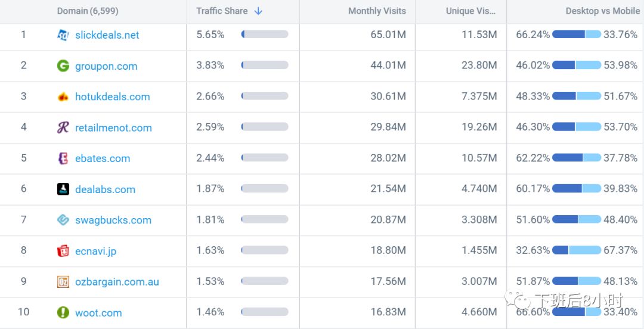Click the Desktop vs Mobile header
Screen dimensions: 644x329
pos(602,11)
